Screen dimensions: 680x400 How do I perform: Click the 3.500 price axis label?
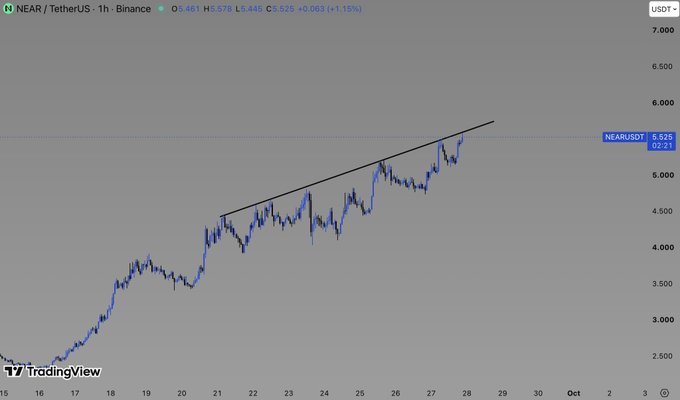click(x=663, y=284)
